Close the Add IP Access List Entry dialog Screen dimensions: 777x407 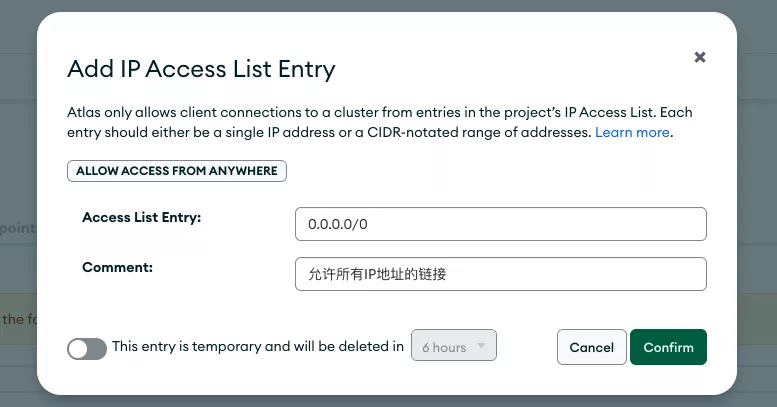pos(700,57)
